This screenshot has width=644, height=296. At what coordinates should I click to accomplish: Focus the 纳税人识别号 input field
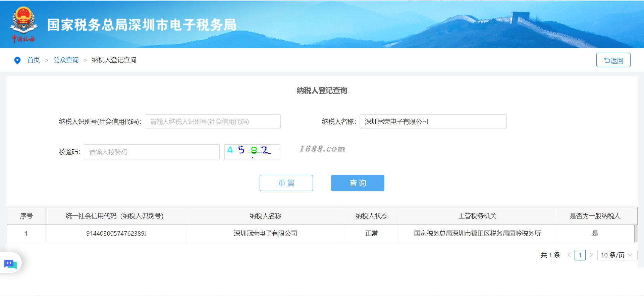click(213, 121)
